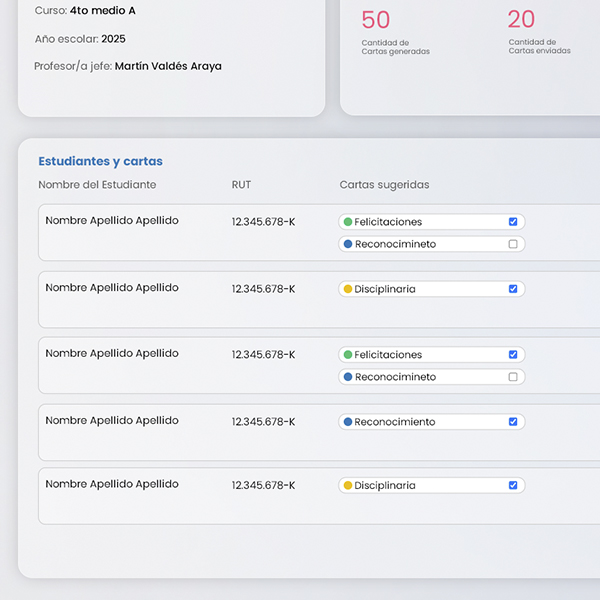Click the RUT column header
The height and width of the screenshot is (600, 600).
(241, 185)
